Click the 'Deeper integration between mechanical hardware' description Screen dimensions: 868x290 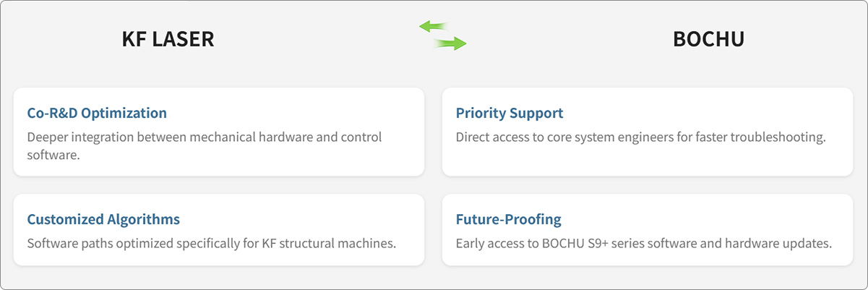coord(205,145)
